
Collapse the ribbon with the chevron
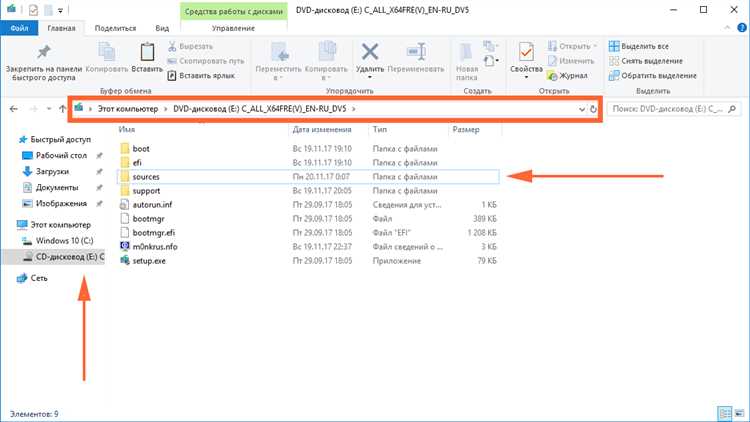pyautogui.click(x=727, y=28)
